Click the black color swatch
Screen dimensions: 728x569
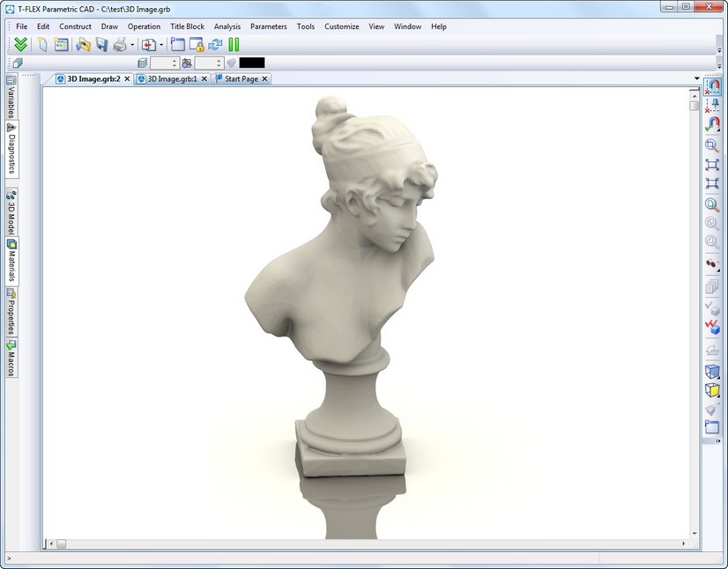point(251,63)
